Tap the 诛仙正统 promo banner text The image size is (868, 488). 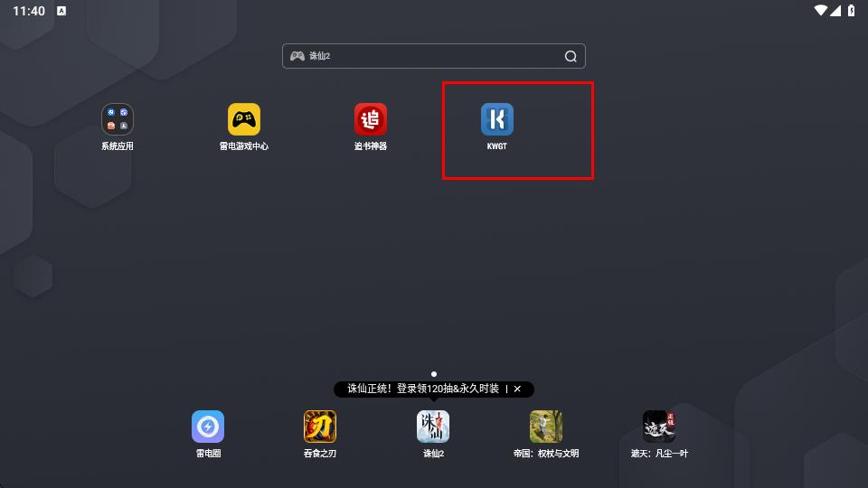(x=423, y=389)
